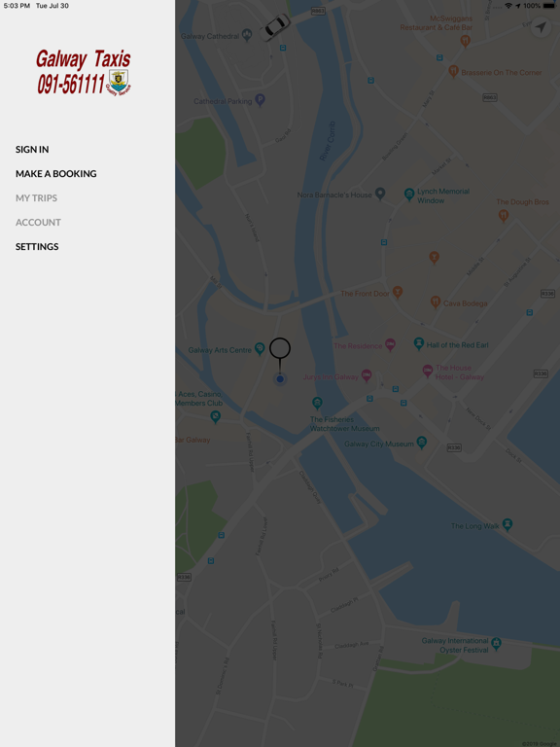Tap Cava Bodega restaurant marker
Viewport: 560px width, 747px height.
pos(436,302)
